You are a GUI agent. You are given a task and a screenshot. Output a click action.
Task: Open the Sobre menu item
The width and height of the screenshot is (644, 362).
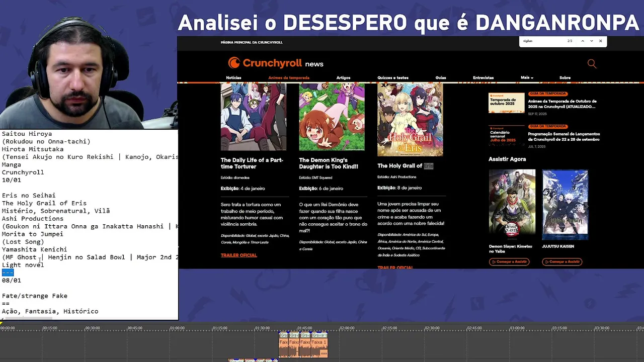tap(565, 78)
